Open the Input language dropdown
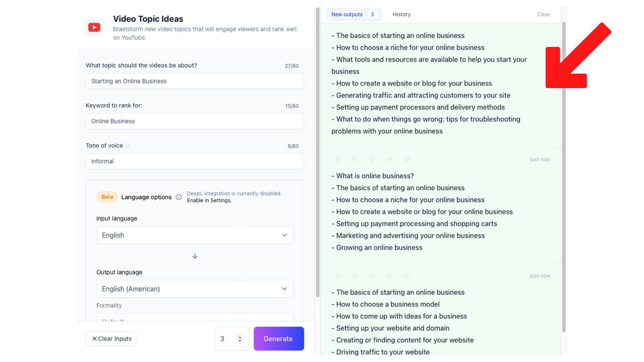The image size is (644, 362). tap(195, 235)
